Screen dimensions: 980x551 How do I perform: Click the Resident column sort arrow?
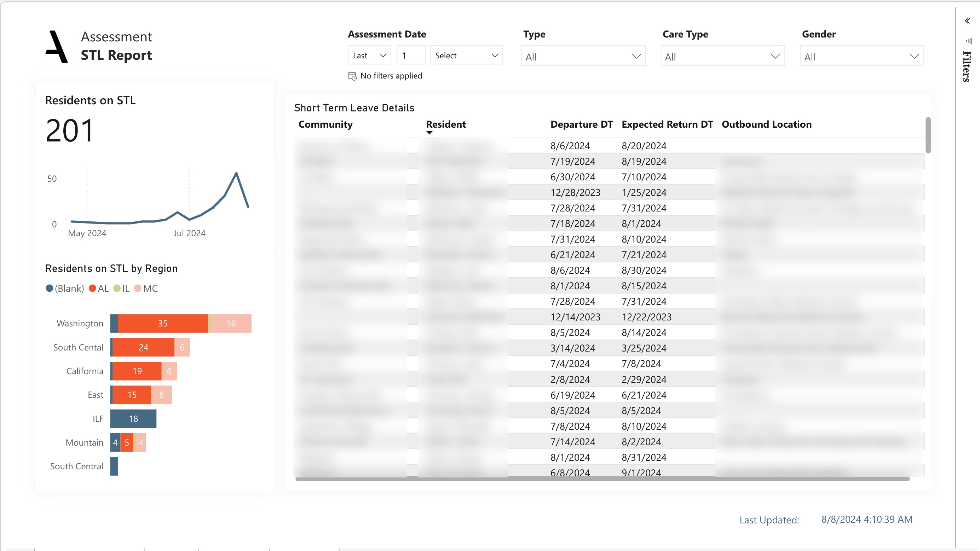click(x=430, y=133)
